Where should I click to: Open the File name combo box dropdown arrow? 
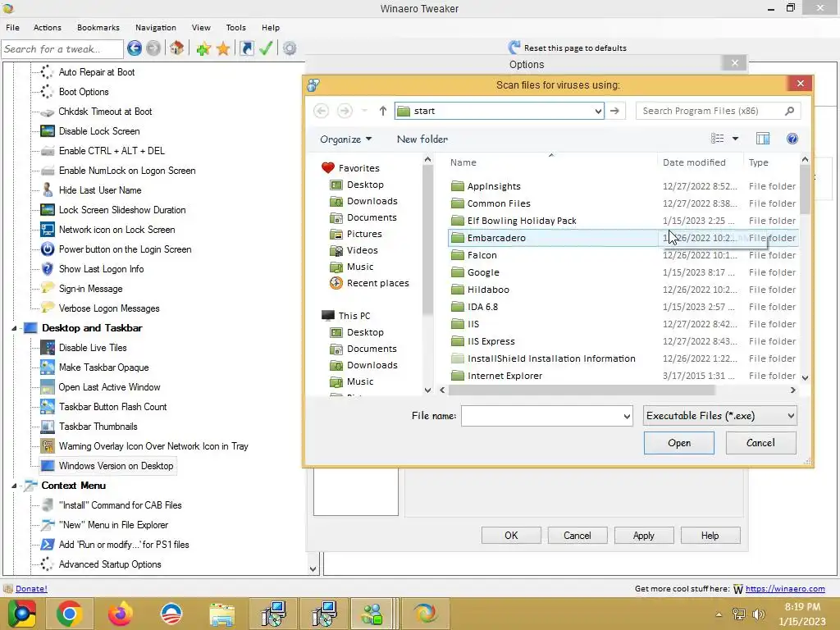pos(627,416)
